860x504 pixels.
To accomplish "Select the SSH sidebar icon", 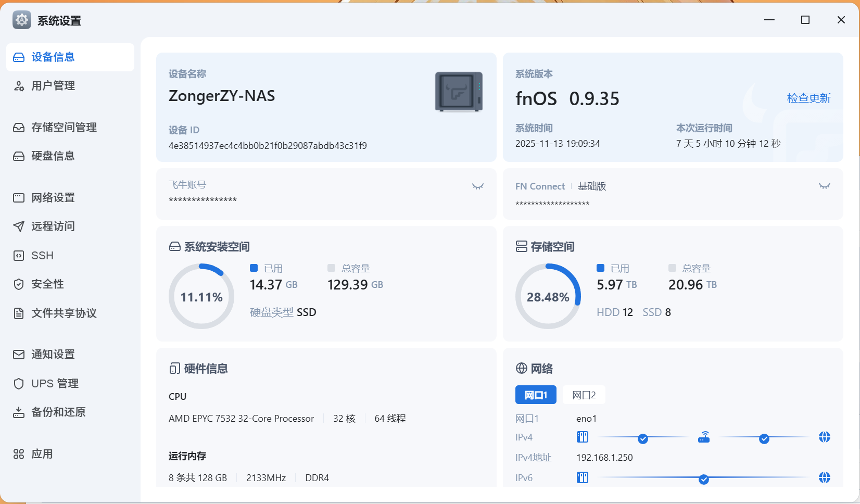I will pyautogui.click(x=19, y=255).
